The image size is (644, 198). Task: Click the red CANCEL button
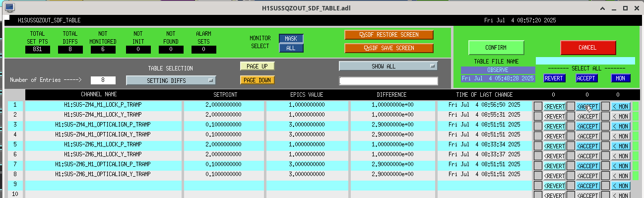tap(588, 48)
